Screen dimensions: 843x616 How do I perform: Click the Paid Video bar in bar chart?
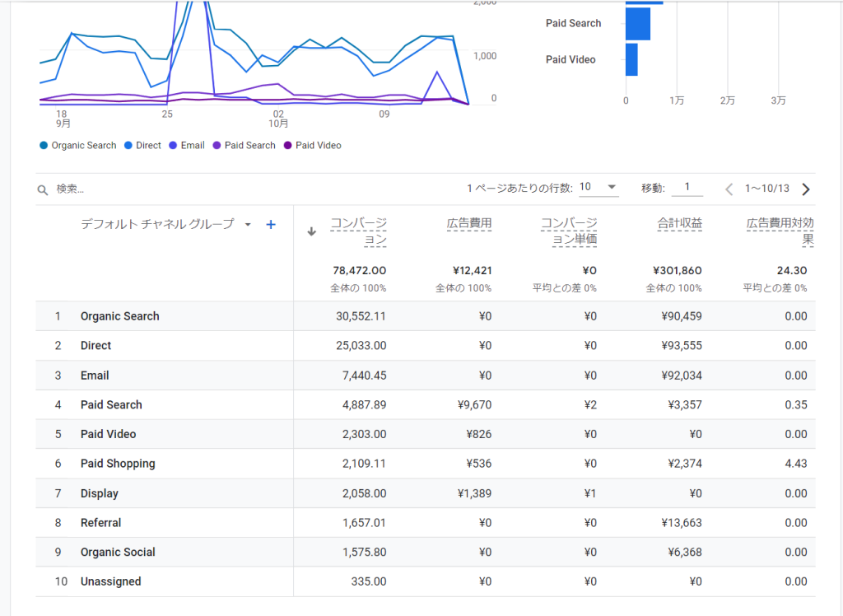(x=631, y=60)
